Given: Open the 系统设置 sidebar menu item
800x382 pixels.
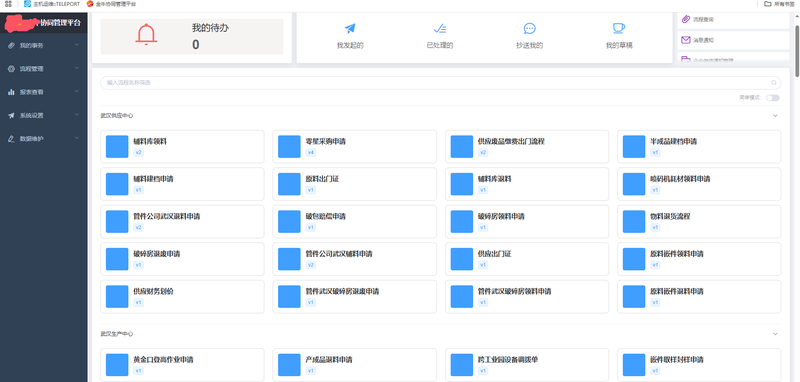Looking at the screenshot, I should click(44, 116).
